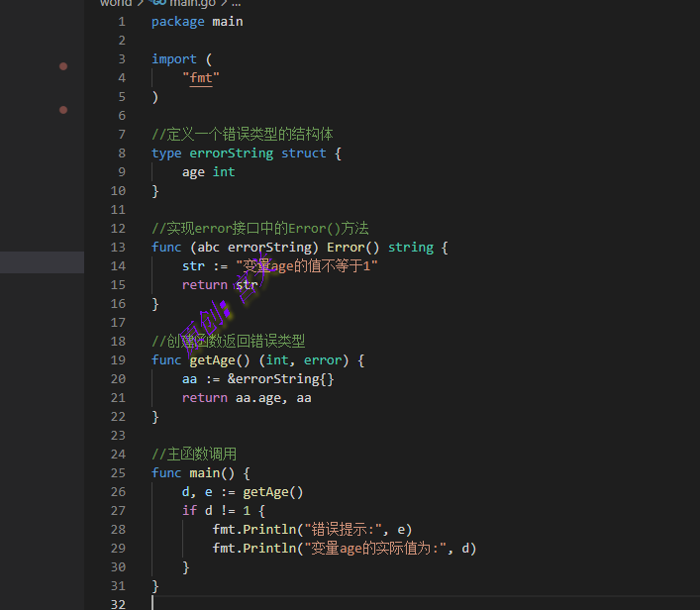Screen dimensions: 700x610
Task: Expand the breadcrumb ellipsis after main.go
Action: click(236, 3)
